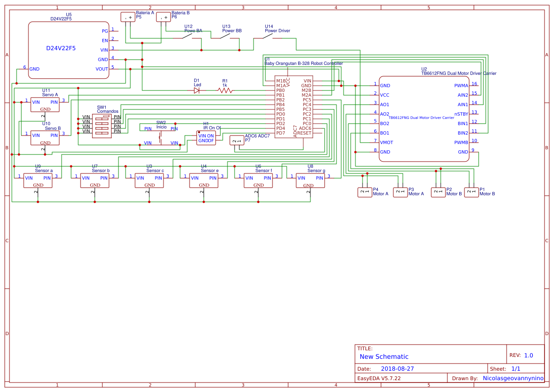Select the SW2 Inicio push button
Screen dimensions: 554x392
point(161,136)
